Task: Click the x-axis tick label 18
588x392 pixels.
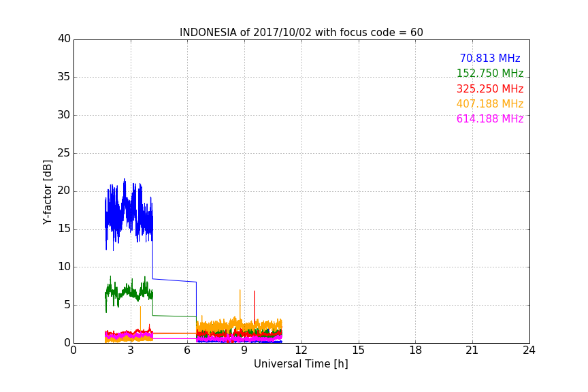Action: 416,350
